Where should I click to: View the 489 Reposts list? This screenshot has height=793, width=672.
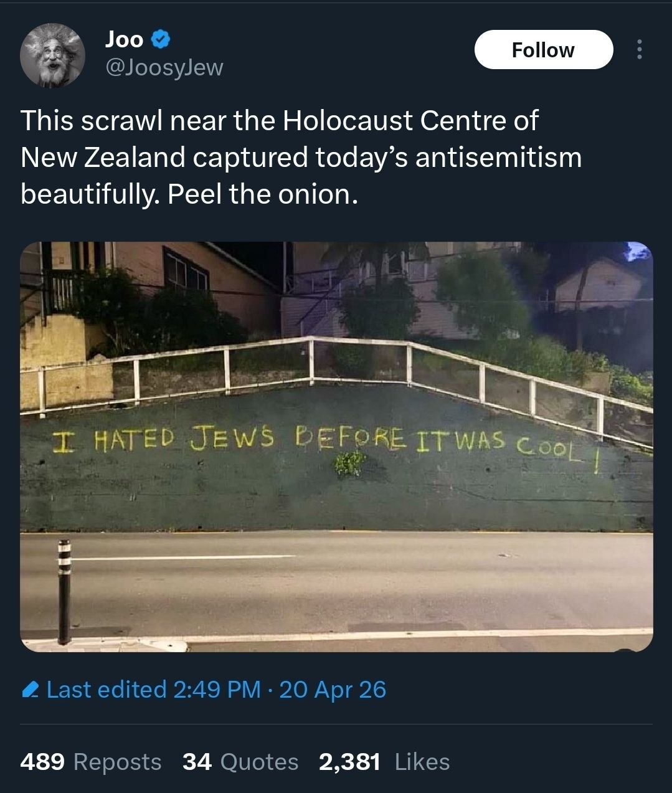point(91,761)
